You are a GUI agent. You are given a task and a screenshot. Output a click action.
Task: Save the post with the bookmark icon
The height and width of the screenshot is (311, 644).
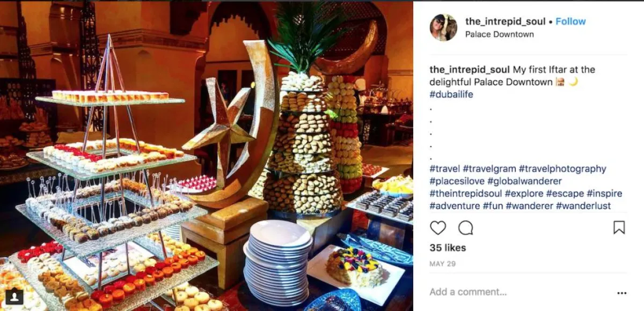[x=619, y=228]
